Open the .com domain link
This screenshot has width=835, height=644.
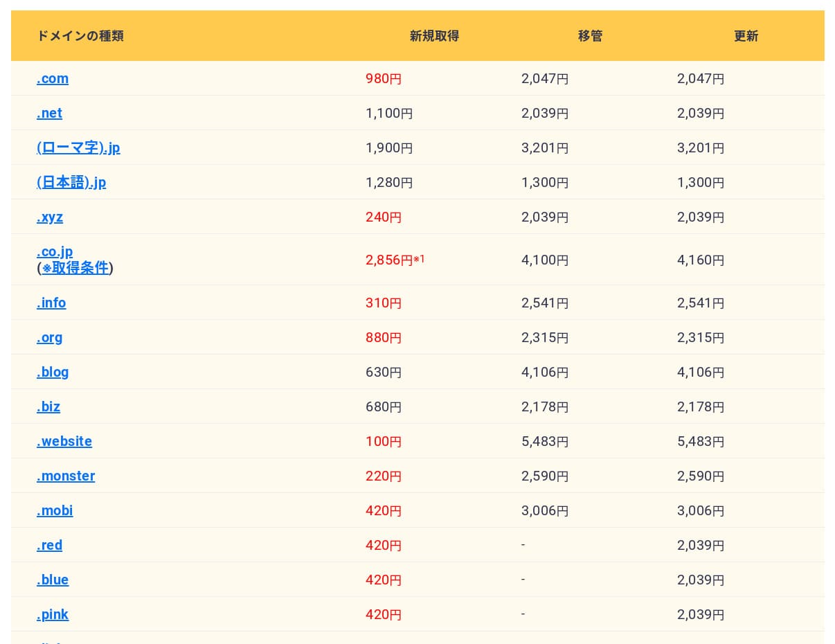coord(53,79)
